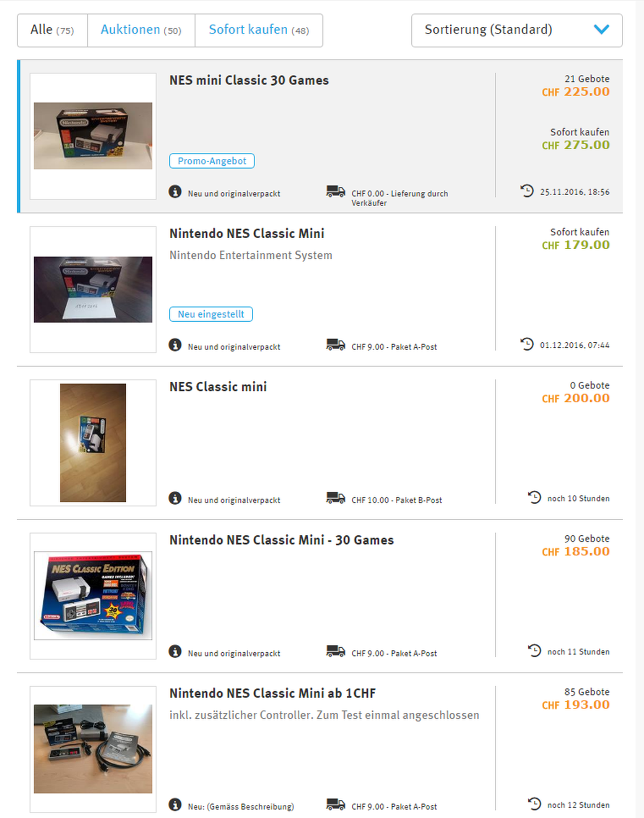
Task: Switch to the Sofort kaufen tab
Action: tap(259, 30)
